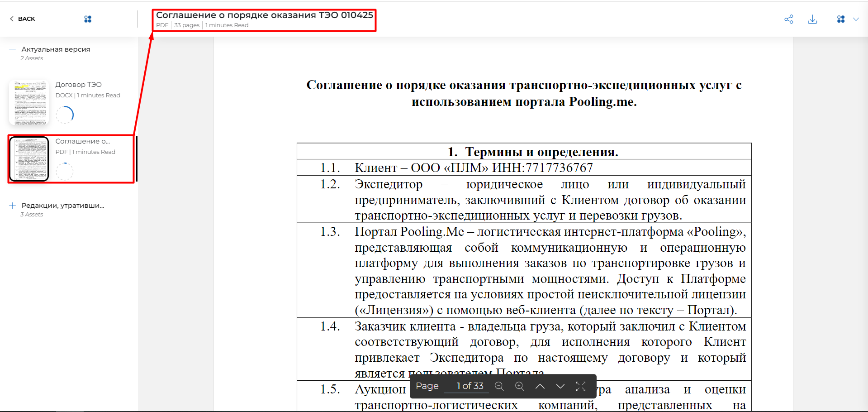Click the 33 pages label in header

pyautogui.click(x=187, y=25)
